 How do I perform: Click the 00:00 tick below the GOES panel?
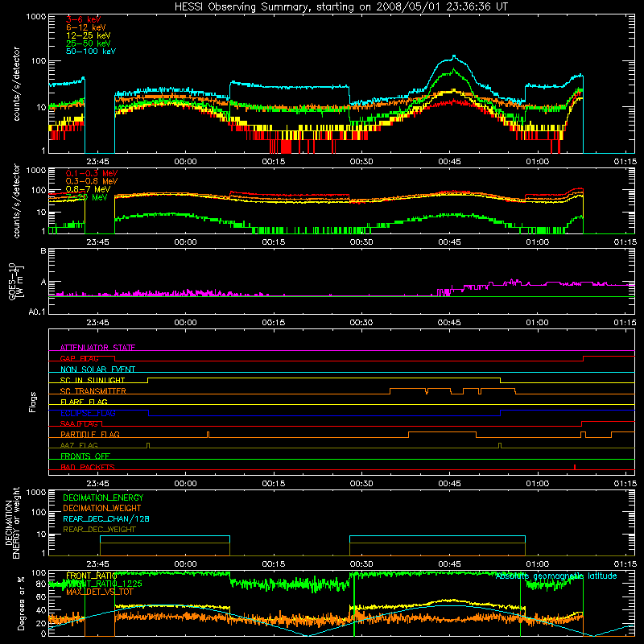(x=185, y=323)
